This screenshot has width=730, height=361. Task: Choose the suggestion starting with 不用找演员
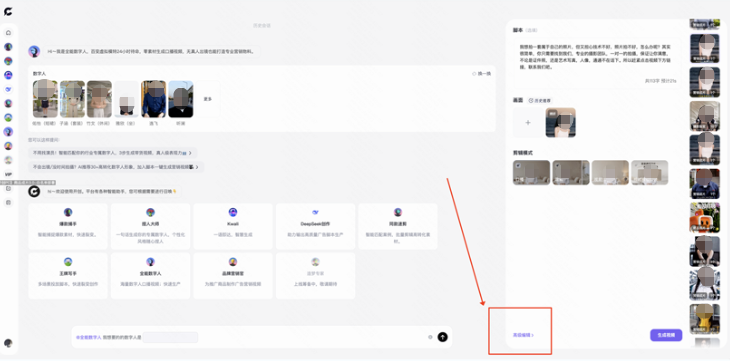pyautogui.click(x=112, y=153)
